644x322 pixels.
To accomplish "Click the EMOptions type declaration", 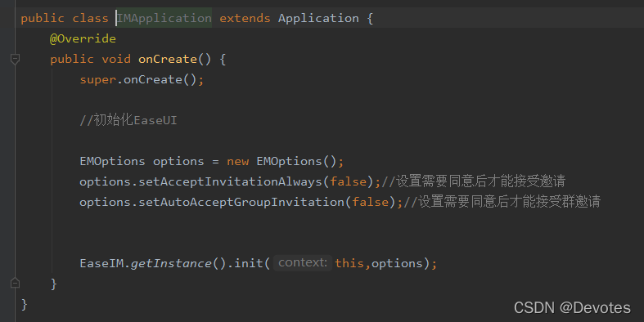I will coord(112,161).
